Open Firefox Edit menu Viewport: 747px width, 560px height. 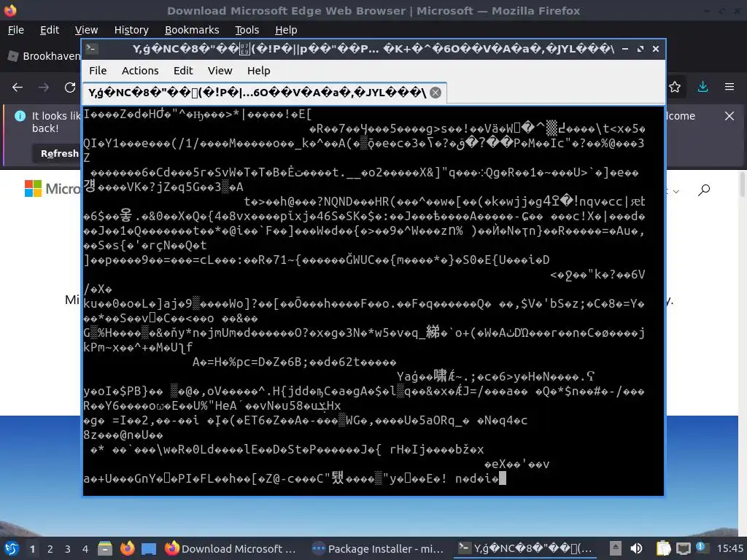click(50, 30)
